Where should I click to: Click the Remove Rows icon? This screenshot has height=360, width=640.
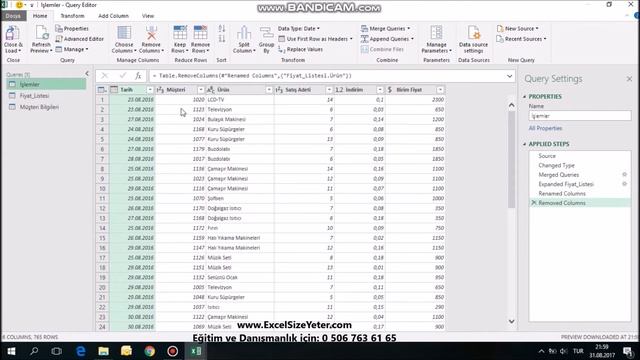tap(200, 33)
